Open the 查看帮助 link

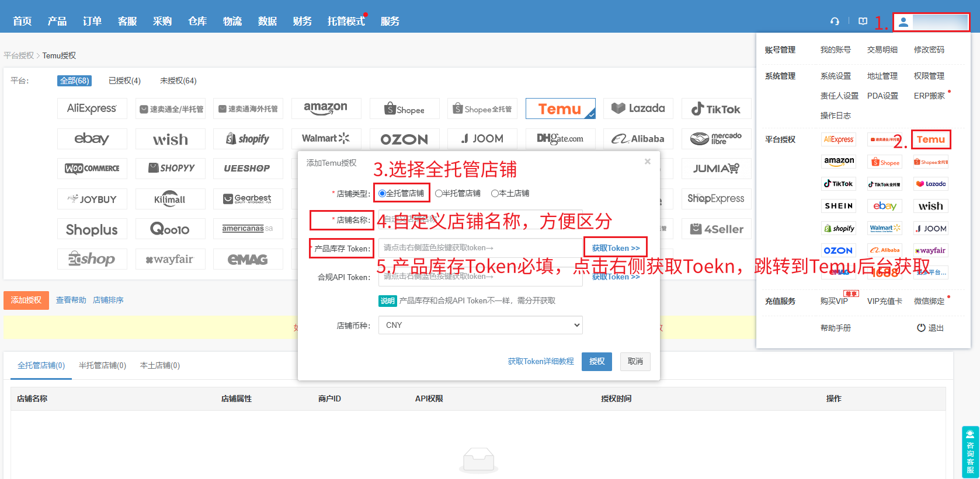click(x=71, y=300)
